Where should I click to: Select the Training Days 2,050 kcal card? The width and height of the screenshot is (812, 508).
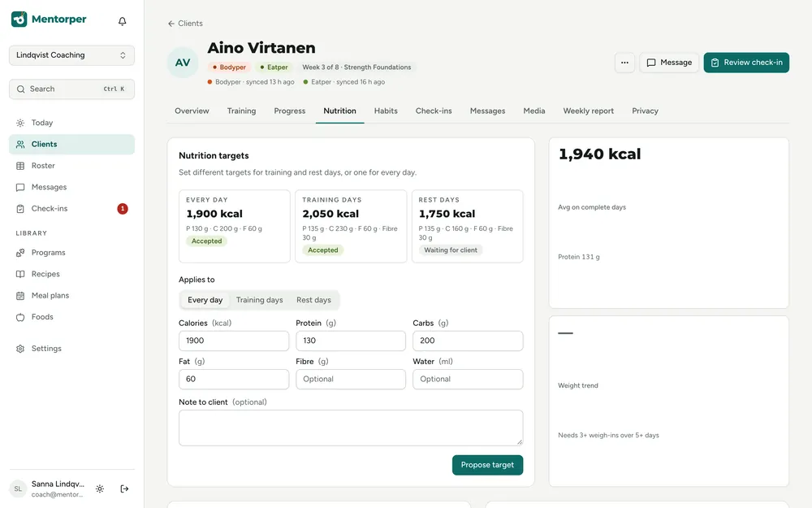click(x=351, y=226)
